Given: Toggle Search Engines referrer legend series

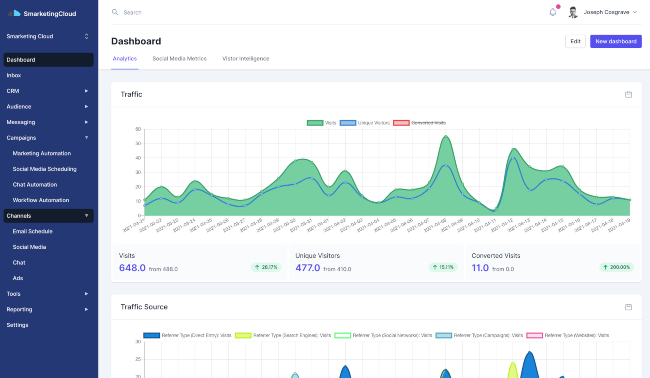Looking at the screenshot, I should coord(283,335).
